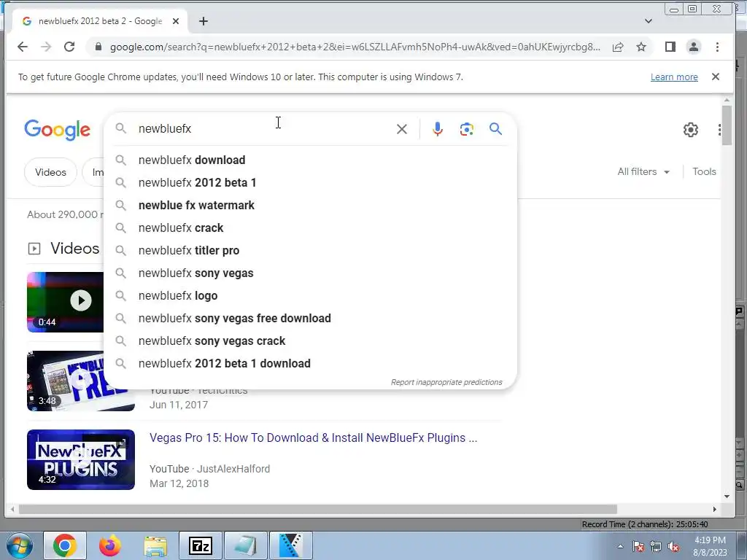Screen dimensions: 747x560
Task: Start voice search with microphone
Action: 438,129
